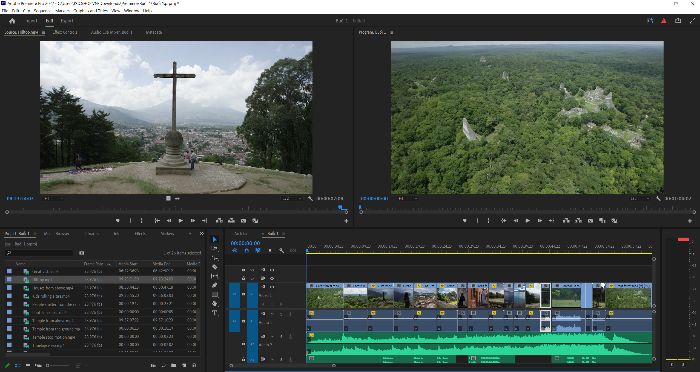The width and height of the screenshot is (700, 372).
Task: Toggle A1 source patching button
Action: (x=234, y=321)
